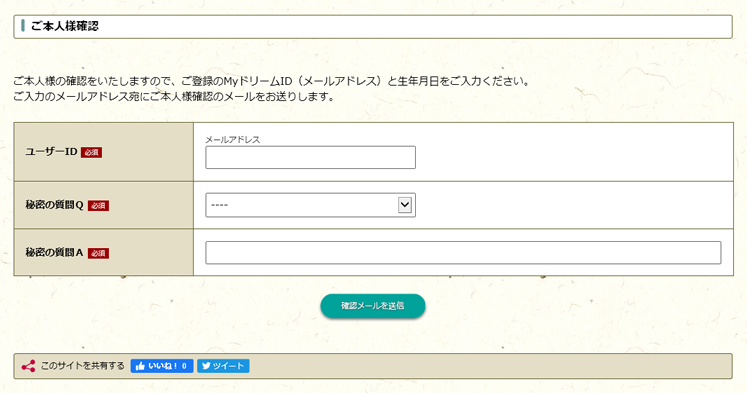This screenshot has height=393, width=747.
Task: Click the ご本人様確認 section heading
Action: click(x=65, y=26)
